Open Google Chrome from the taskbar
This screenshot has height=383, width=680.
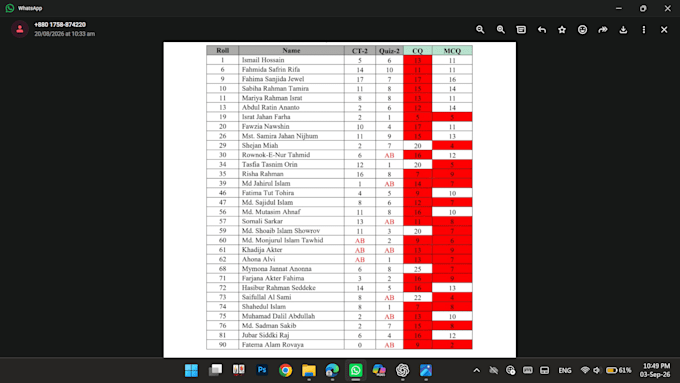[x=285, y=370]
